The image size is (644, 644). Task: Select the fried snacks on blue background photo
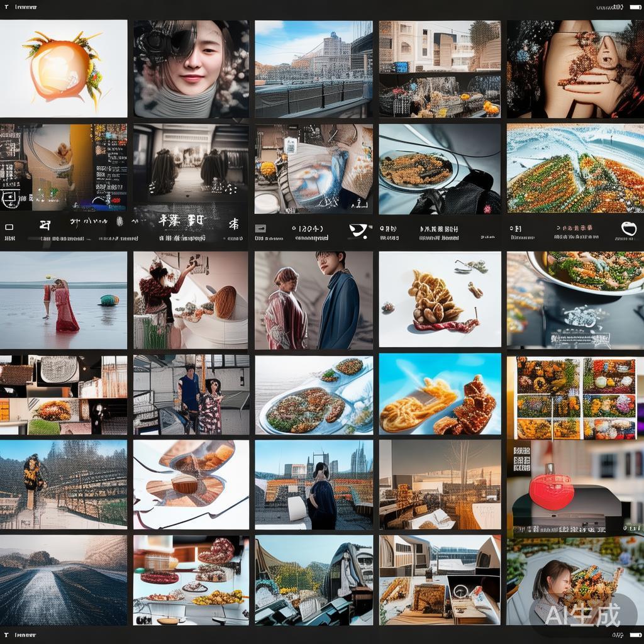(440, 394)
